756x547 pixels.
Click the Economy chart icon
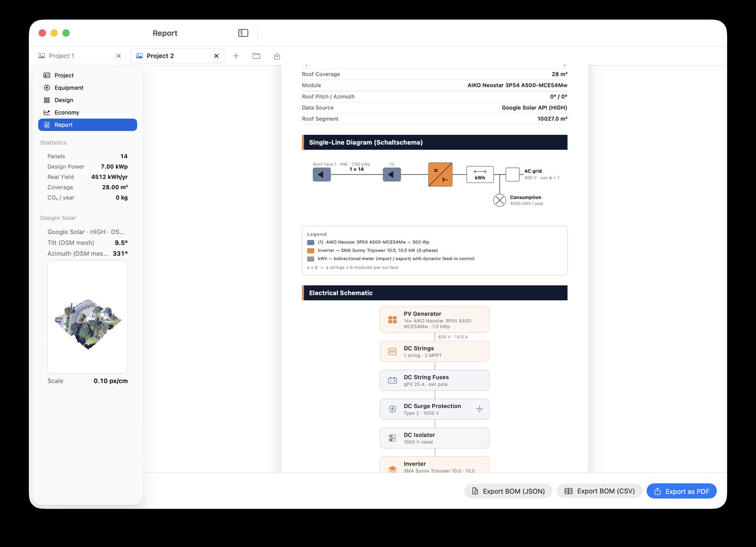pyautogui.click(x=47, y=113)
